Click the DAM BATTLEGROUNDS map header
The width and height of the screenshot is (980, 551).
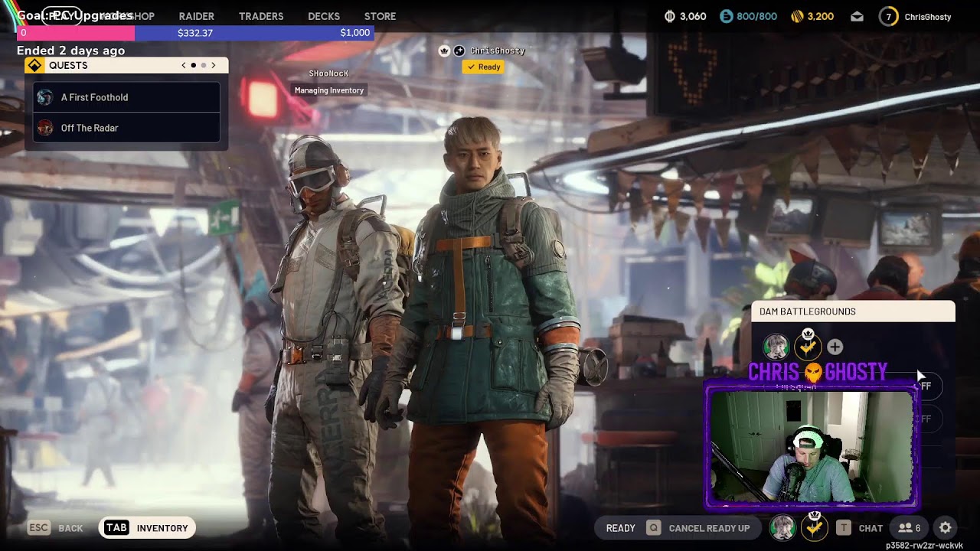(854, 311)
